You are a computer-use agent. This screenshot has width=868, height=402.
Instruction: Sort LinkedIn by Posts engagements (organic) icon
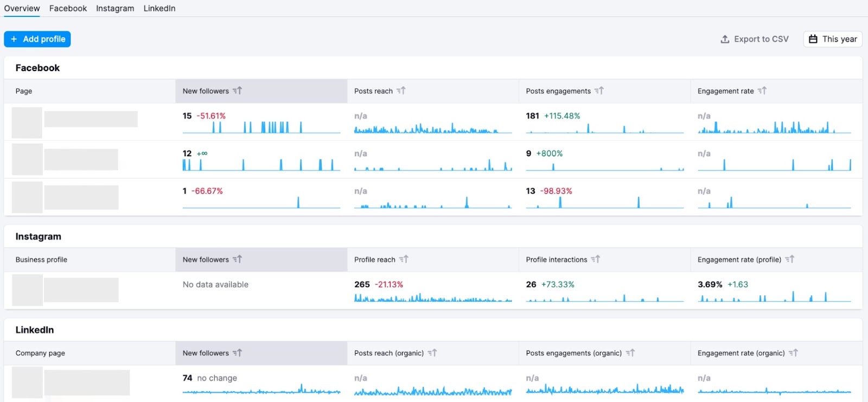(x=630, y=353)
